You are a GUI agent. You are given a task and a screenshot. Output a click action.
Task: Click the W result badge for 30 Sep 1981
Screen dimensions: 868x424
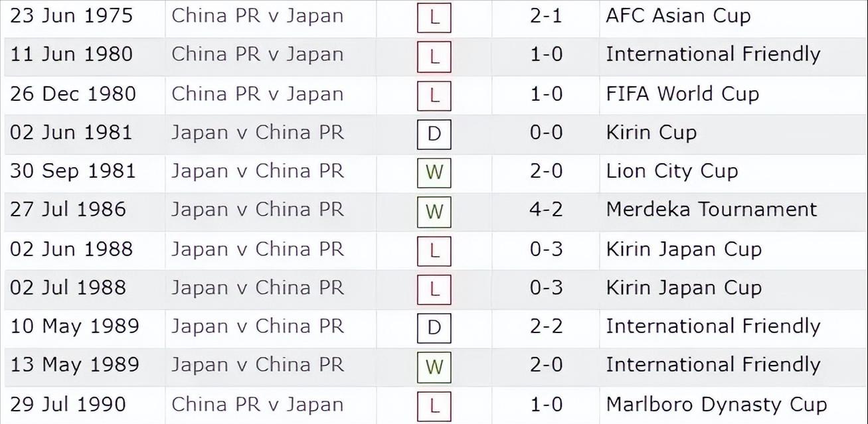pos(434,173)
